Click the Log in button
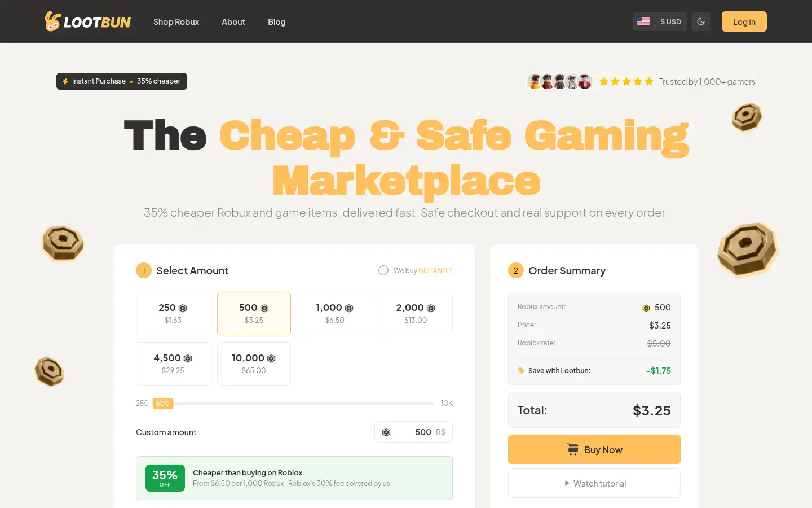The height and width of the screenshot is (508, 812). [744, 21]
